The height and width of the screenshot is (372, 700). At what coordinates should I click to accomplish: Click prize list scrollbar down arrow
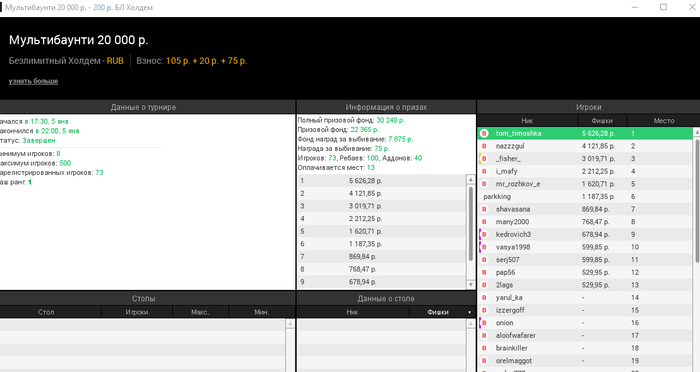tap(471, 284)
